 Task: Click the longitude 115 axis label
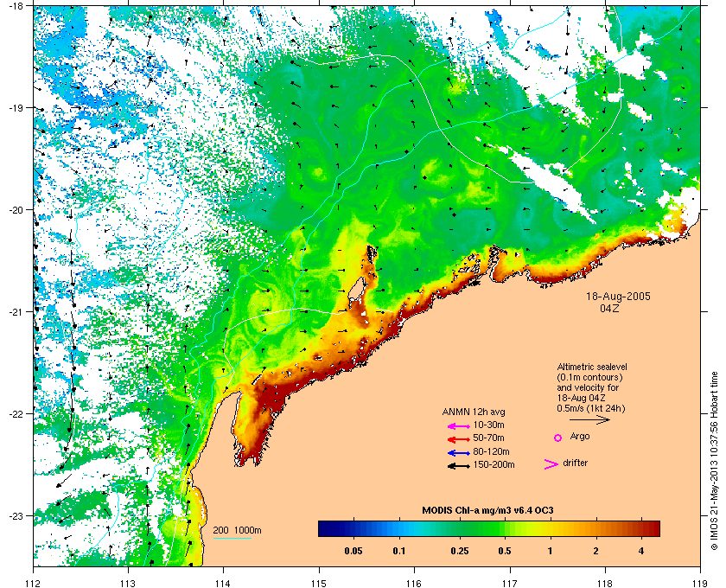(x=319, y=584)
